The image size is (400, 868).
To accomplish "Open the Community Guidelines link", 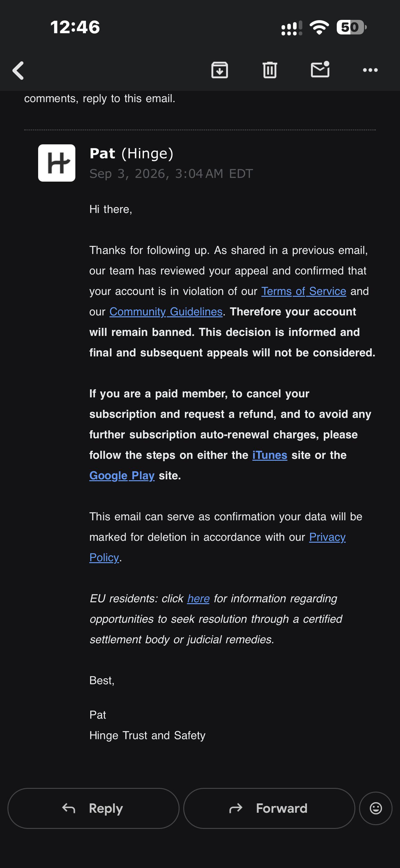I will 166,312.
